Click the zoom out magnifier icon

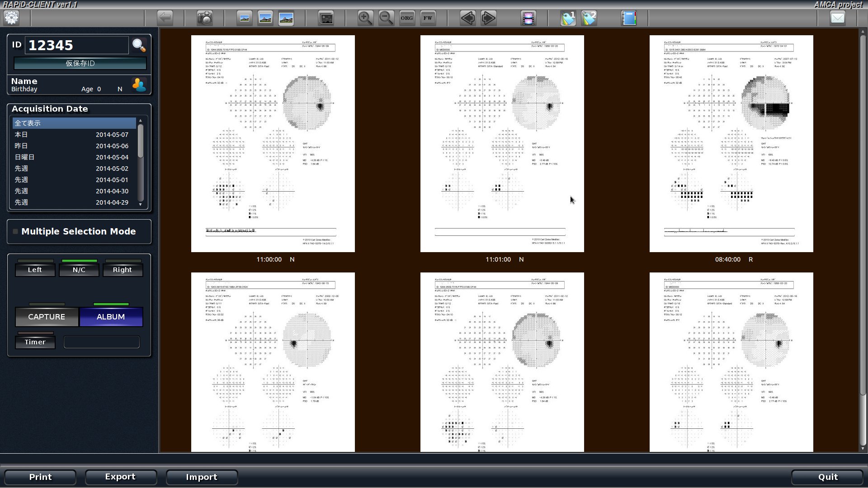(385, 17)
